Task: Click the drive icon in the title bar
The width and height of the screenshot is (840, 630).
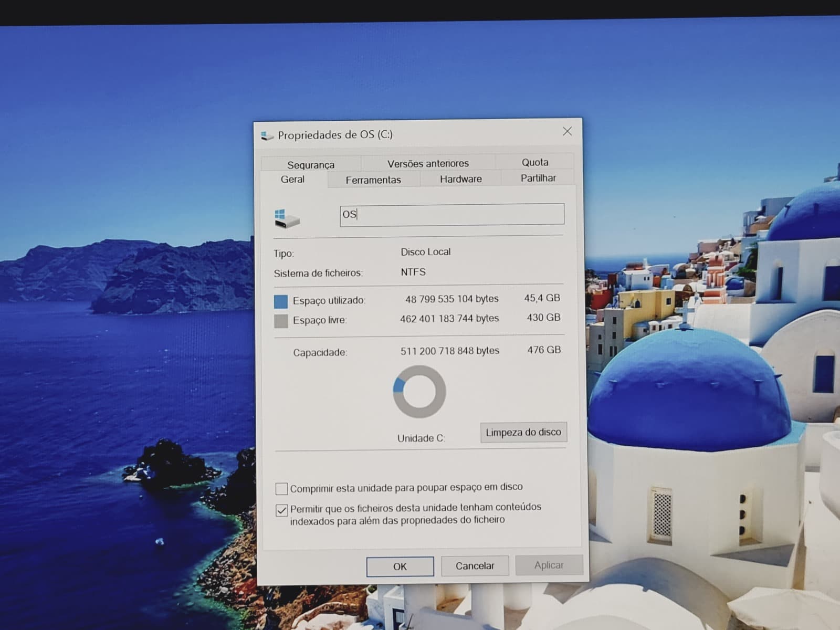Action: point(267,136)
